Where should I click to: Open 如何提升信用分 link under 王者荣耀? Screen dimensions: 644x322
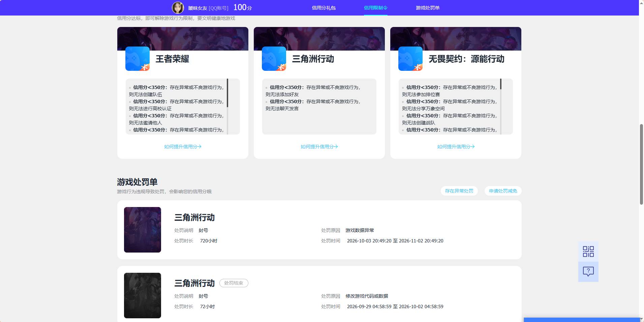pos(183,147)
